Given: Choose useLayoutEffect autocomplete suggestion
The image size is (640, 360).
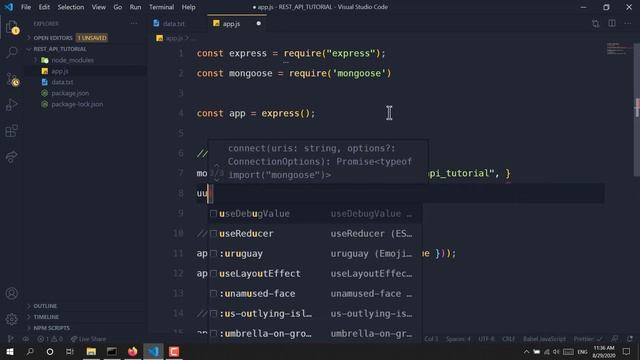Looking at the screenshot, I should tap(315, 273).
